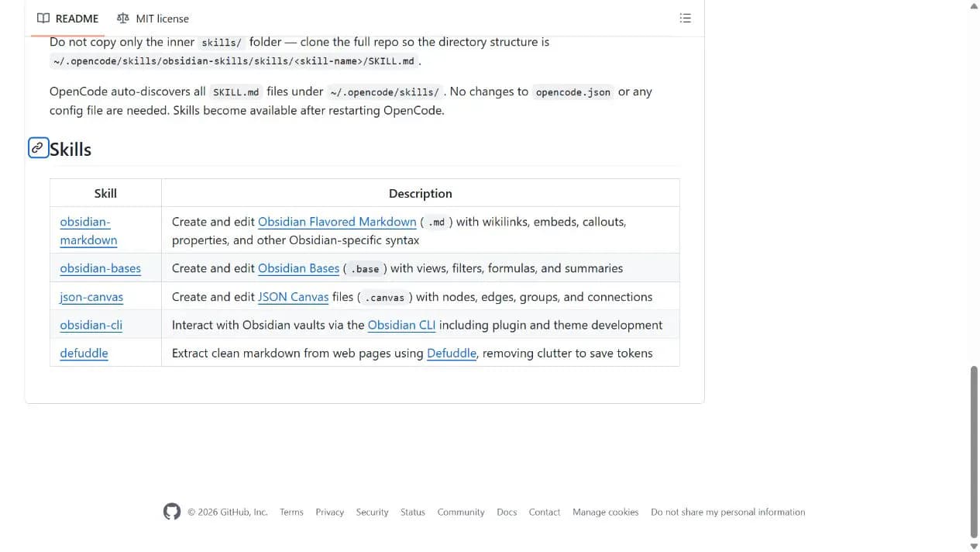Open the obsidian-bases skill link
This screenshot has width=980, height=552.
[100, 268]
